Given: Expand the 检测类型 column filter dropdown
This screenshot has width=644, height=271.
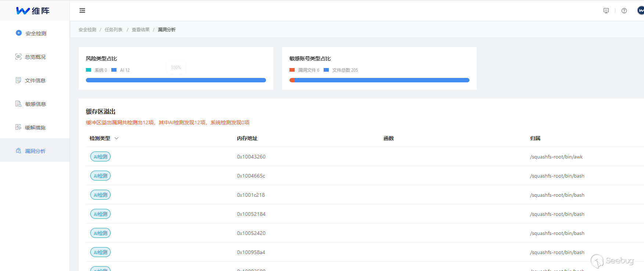Looking at the screenshot, I should 116,138.
